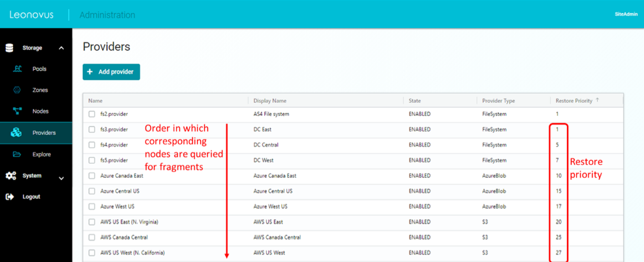
Task: Click the DC Central display name
Action: 266,145
